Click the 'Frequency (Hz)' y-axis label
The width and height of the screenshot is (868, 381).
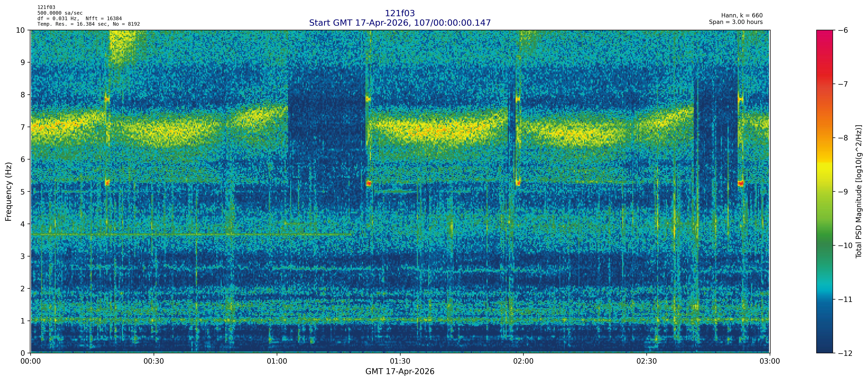point(9,192)
